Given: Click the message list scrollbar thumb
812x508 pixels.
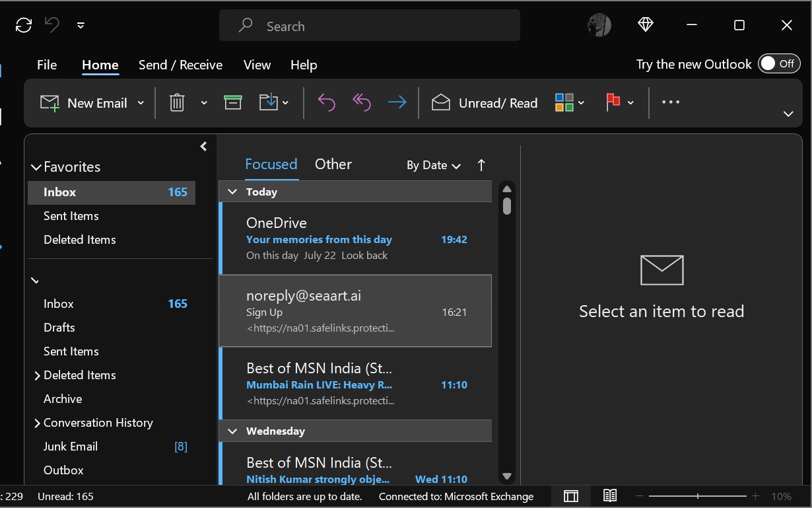Looking at the screenshot, I should [507, 206].
